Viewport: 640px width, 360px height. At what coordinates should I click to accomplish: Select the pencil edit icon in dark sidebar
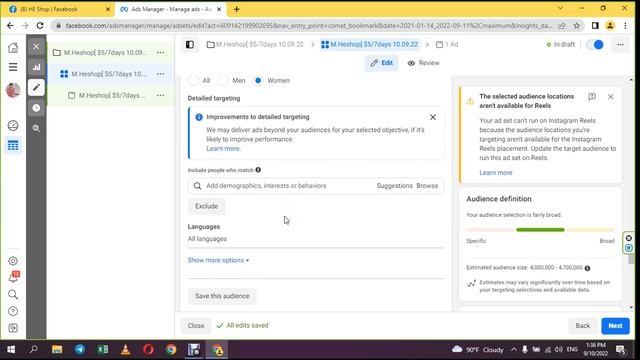[36, 87]
